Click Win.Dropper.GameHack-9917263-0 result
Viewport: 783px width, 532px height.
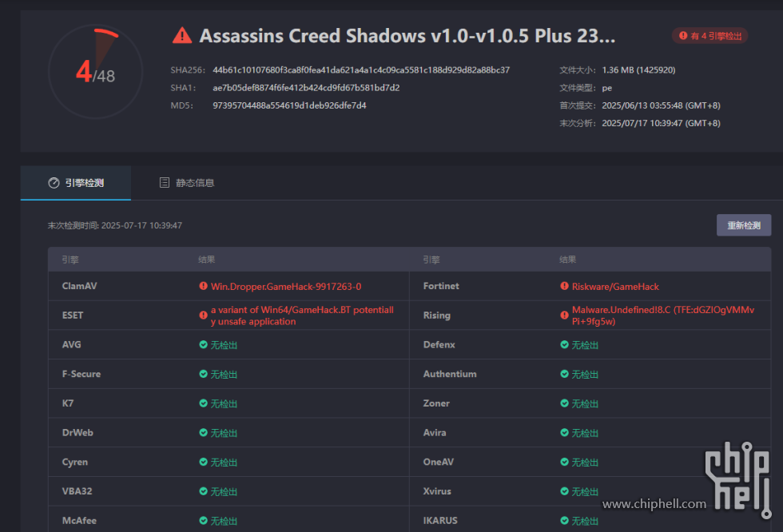pos(286,287)
